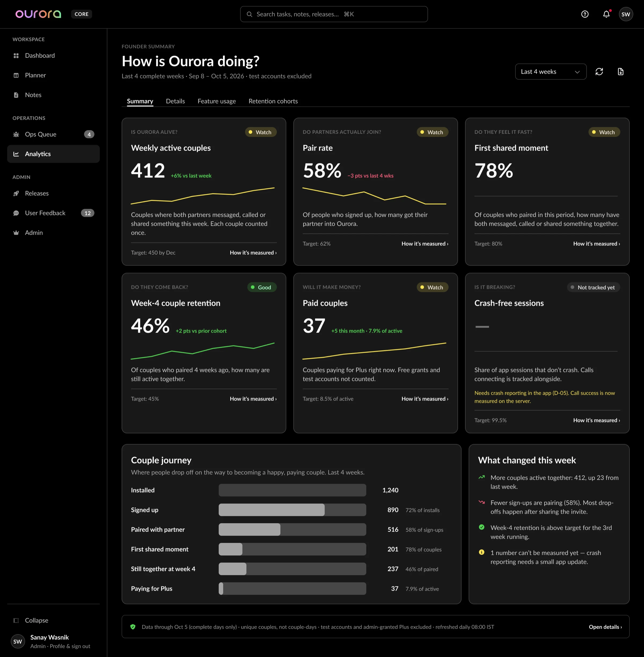The height and width of the screenshot is (657, 644).
Task: Click the export report file icon
Action: point(621,72)
